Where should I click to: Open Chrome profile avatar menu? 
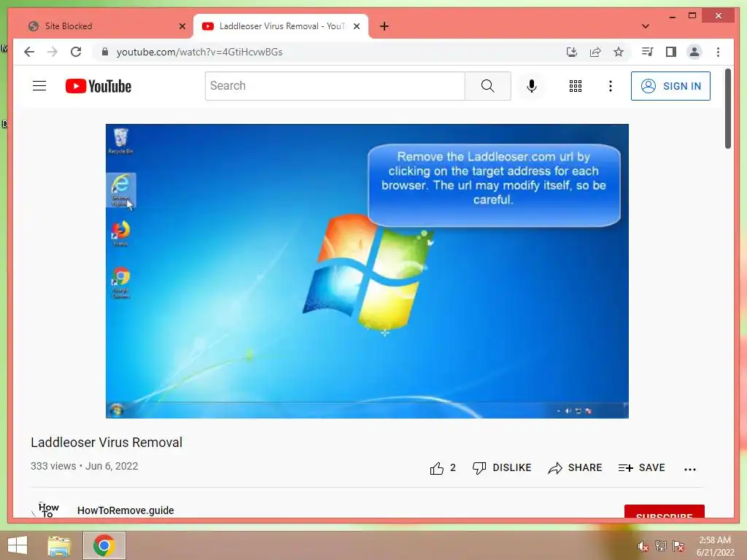694,52
